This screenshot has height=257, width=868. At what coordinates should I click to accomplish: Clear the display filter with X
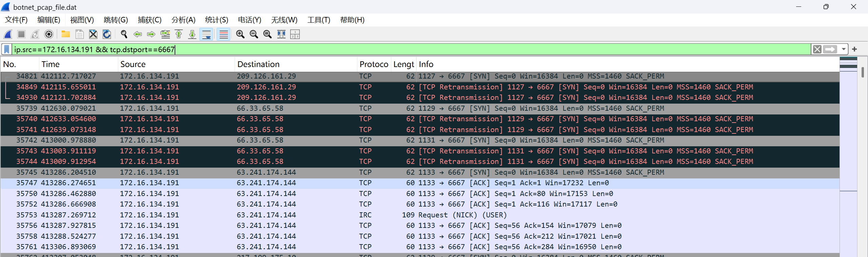tap(817, 49)
